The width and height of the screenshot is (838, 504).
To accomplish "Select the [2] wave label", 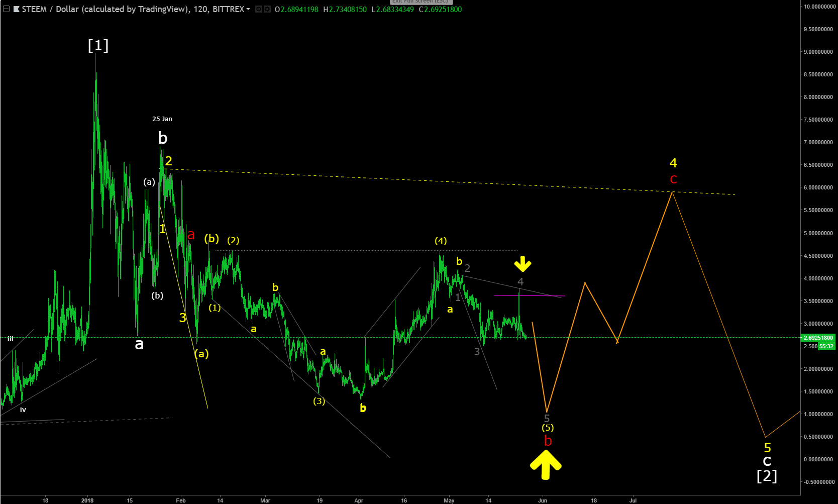I will click(767, 475).
